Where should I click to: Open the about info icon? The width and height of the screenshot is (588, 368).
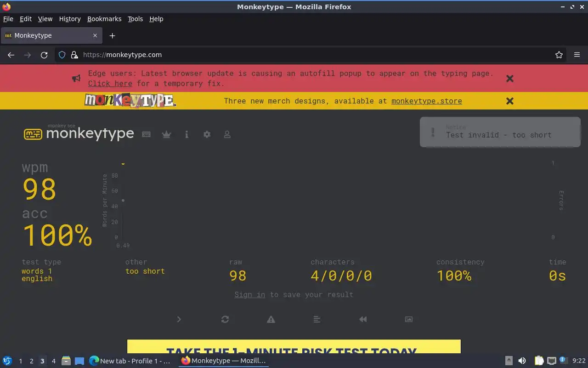[187, 134]
